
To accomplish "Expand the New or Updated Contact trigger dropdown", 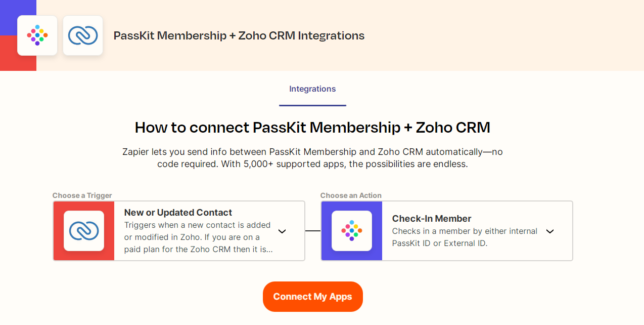I will [x=283, y=231].
